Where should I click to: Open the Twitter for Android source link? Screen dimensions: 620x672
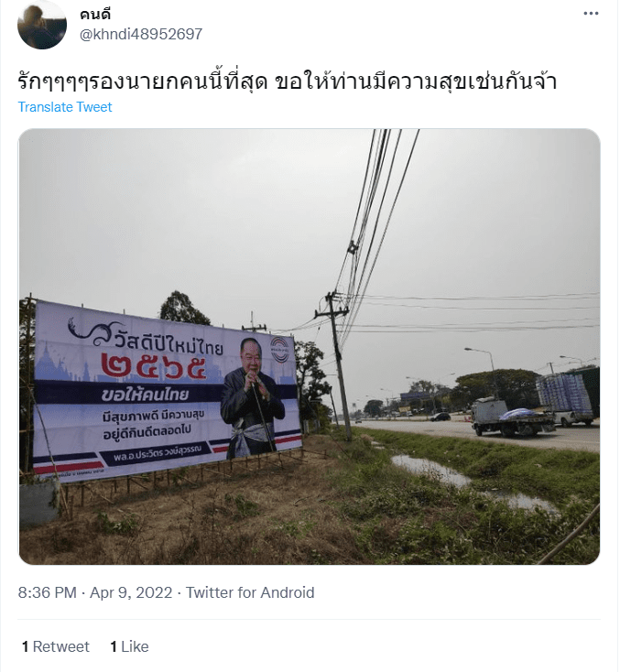(x=250, y=592)
